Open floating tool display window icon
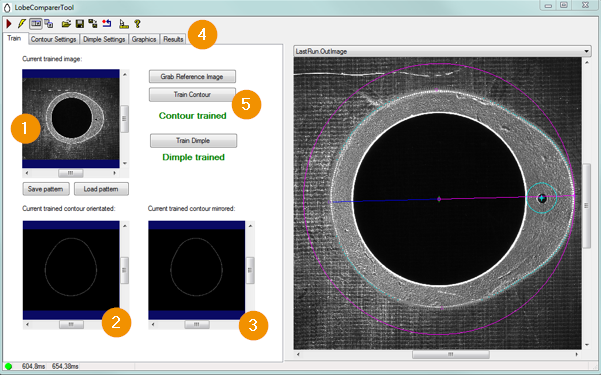The width and height of the screenshot is (601, 375). (49, 24)
